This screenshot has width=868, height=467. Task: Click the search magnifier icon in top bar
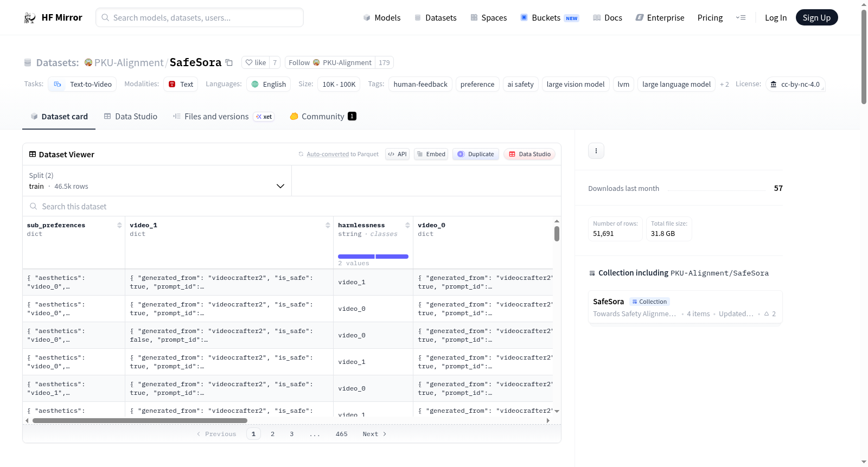105,17
